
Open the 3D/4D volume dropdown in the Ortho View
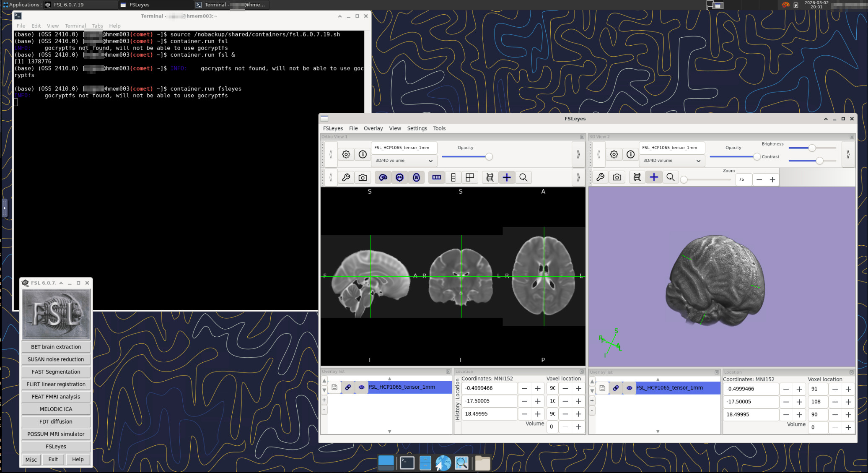tap(404, 161)
